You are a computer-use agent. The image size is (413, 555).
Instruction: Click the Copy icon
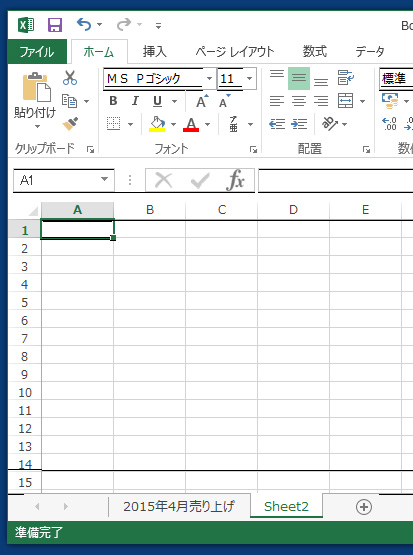point(69,101)
